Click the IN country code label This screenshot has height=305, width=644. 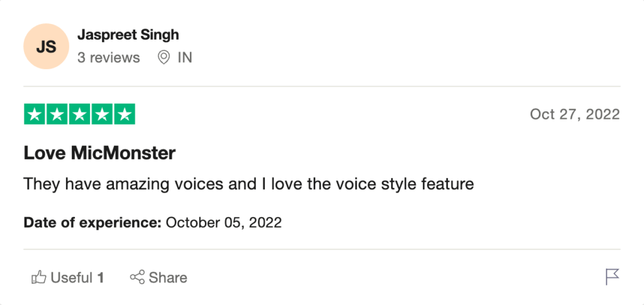point(184,58)
